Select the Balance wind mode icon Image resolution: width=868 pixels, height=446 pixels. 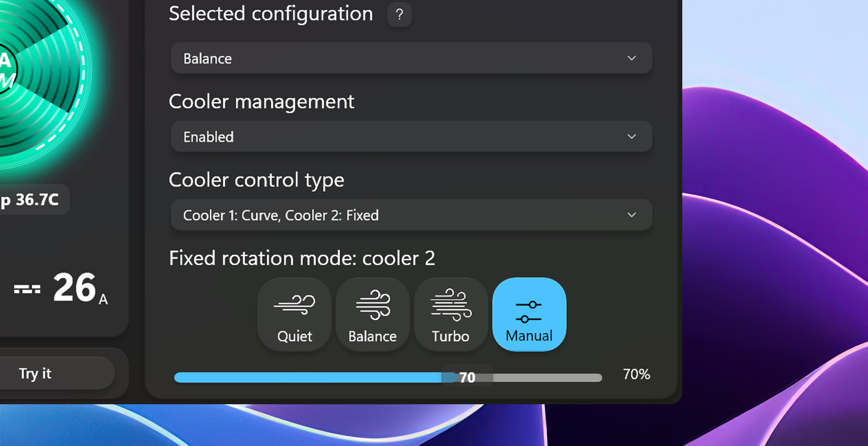click(372, 305)
